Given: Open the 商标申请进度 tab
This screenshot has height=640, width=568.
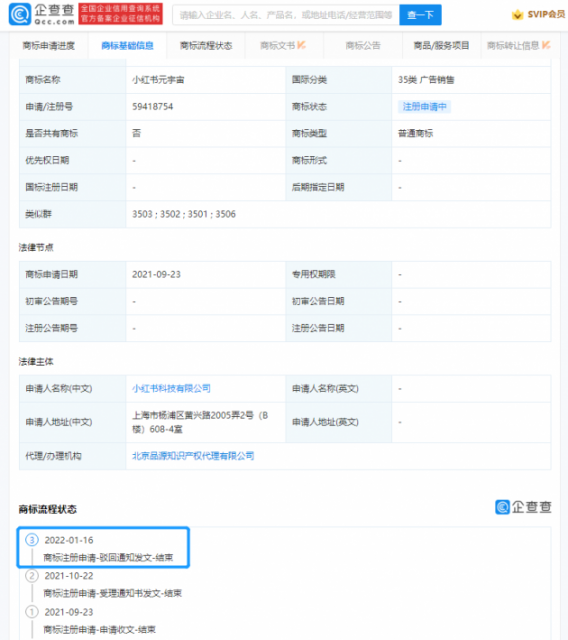Looking at the screenshot, I should pos(49,45).
